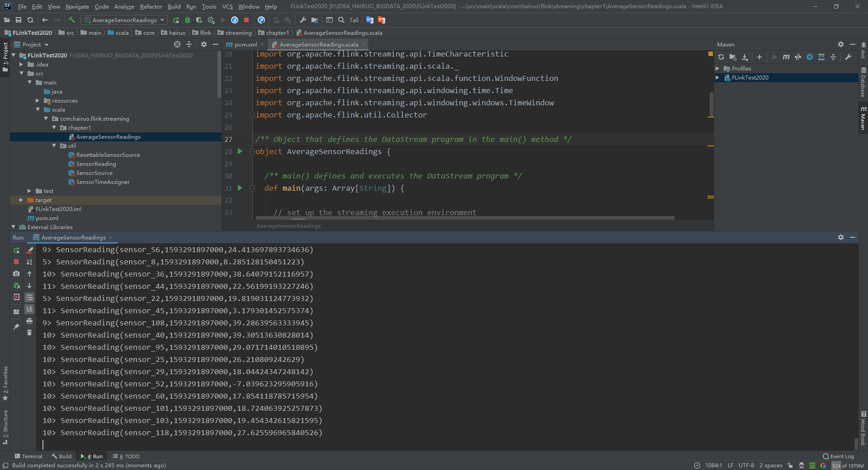Collapse the chapter1 package
Image resolution: width=868 pixels, height=470 pixels.
click(x=54, y=128)
